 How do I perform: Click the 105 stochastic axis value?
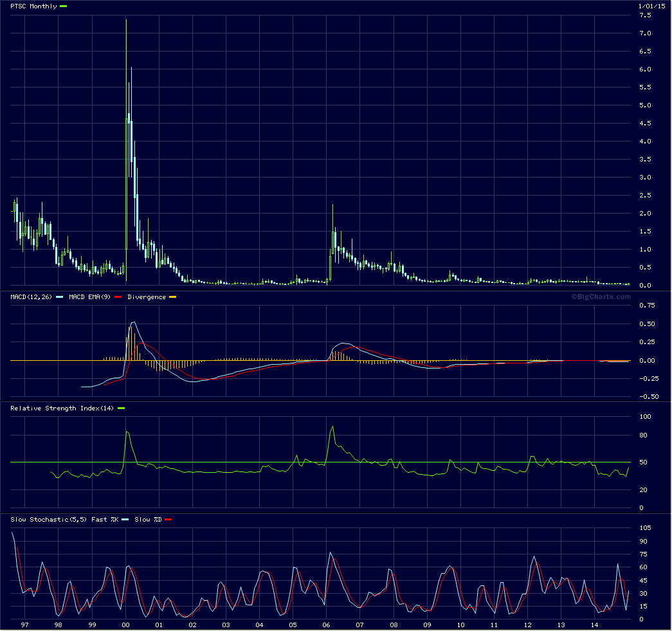tap(645, 527)
